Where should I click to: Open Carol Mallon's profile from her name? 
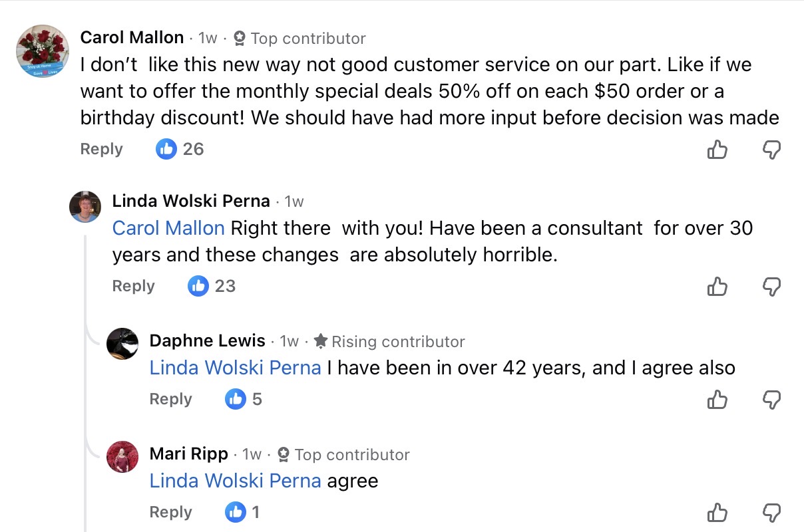[x=132, y=37]
